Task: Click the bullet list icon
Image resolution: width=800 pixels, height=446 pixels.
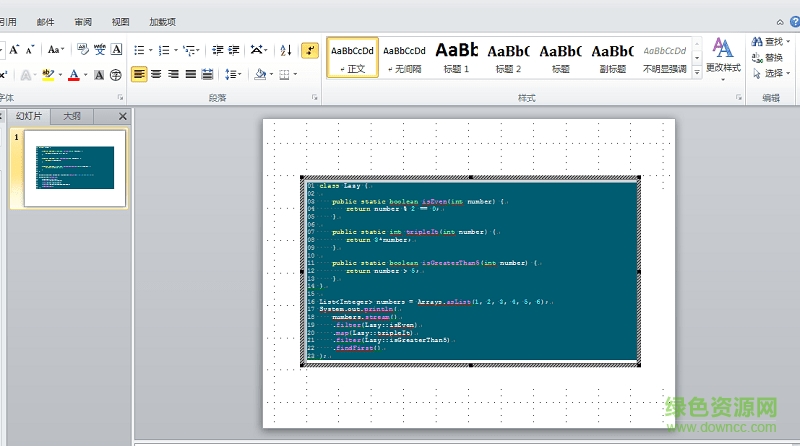Action: 139,49
